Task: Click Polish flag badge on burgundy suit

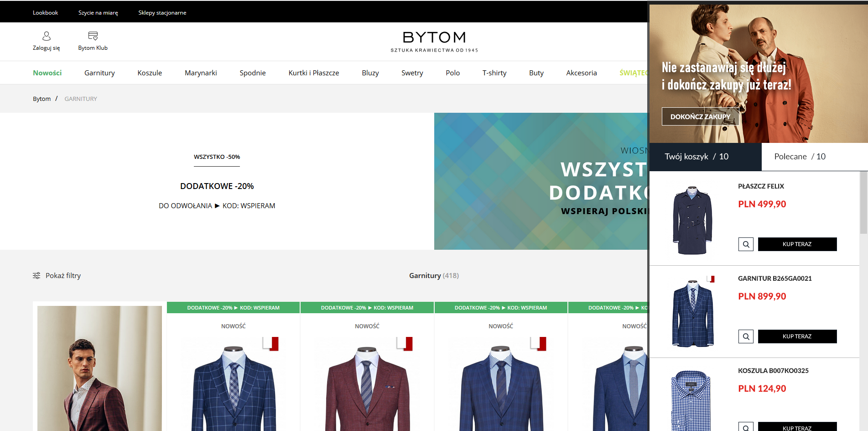Action: coord(405,343)
